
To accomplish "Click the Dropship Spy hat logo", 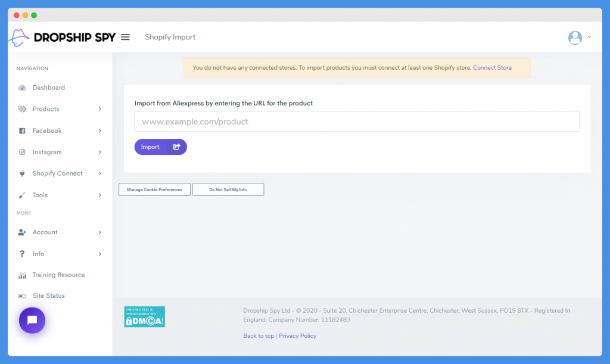I will pos(20,38).
